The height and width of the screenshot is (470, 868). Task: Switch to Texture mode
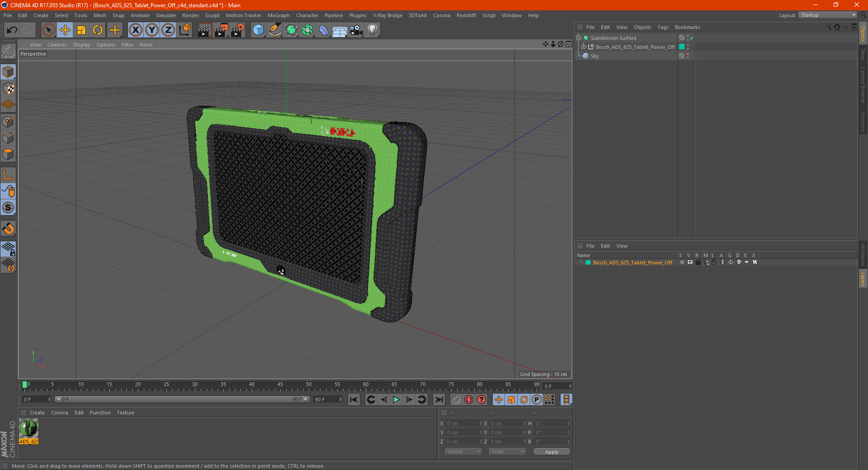[x=8, y=89]
